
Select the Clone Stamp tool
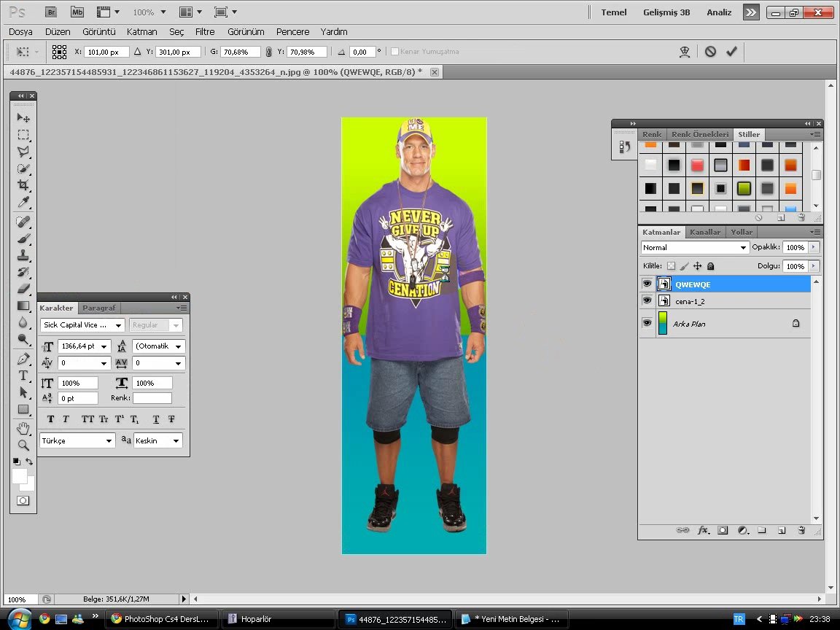(x=23, y=255)
